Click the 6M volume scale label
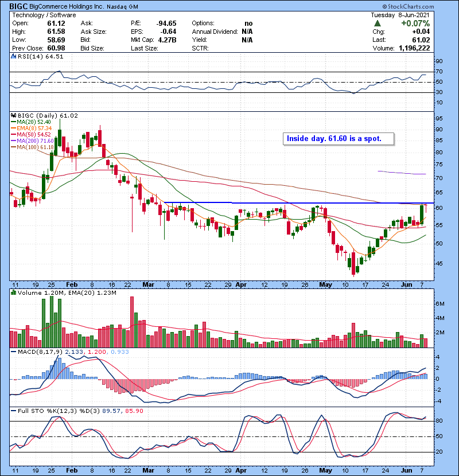The height and width of the screenshot is (476, 459). [440, 304]
